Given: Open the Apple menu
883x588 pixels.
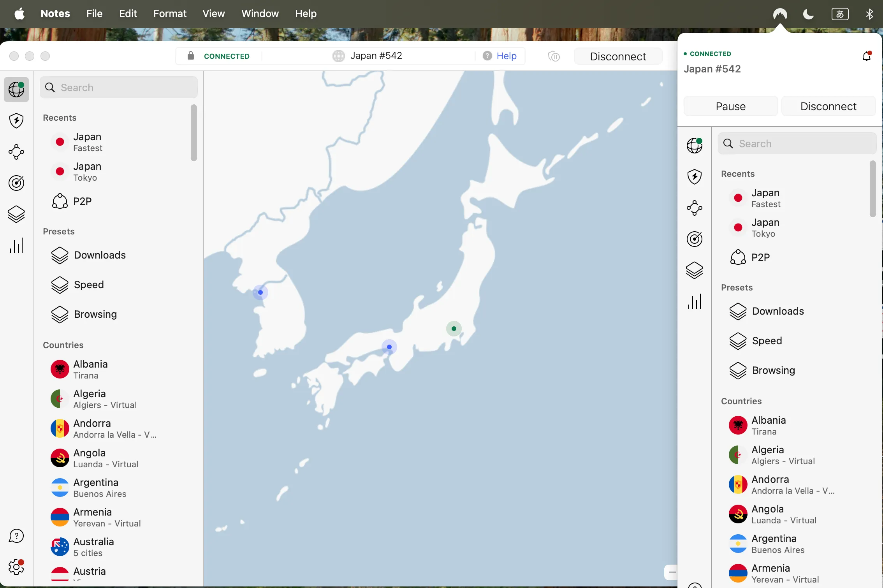Looking at the screenshot, I should tap(19, 14).
